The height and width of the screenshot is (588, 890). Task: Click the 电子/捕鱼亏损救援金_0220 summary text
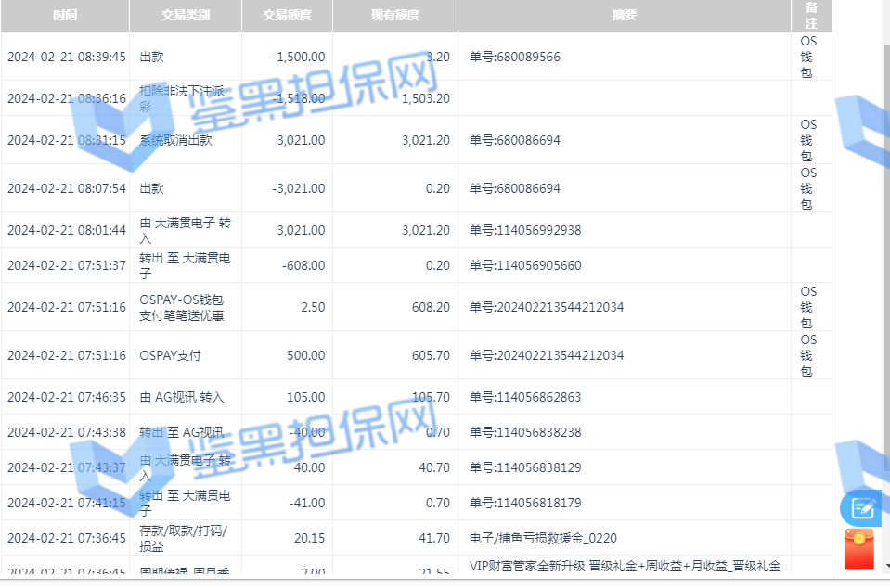(x=543, y=538)
